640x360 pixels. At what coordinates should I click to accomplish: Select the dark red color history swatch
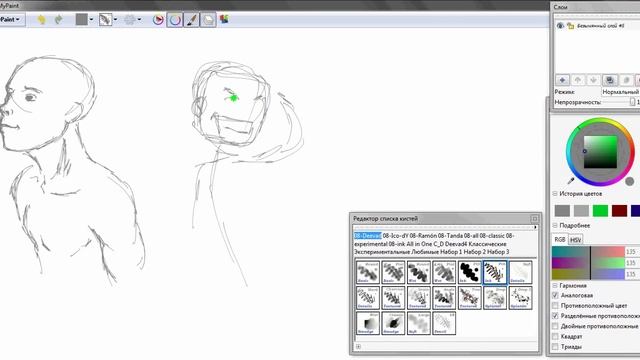620,211
